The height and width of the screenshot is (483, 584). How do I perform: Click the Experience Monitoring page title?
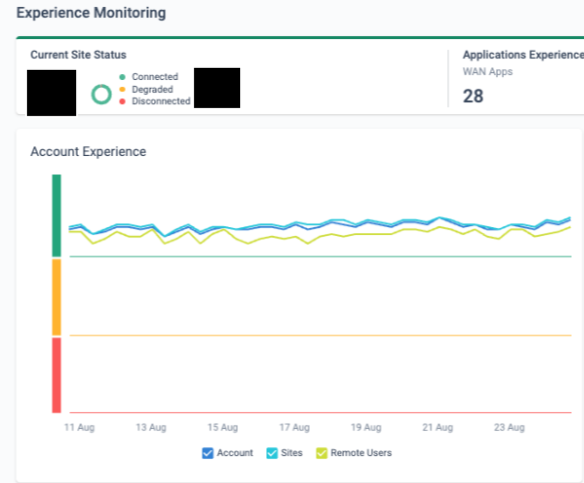point(91,13)
